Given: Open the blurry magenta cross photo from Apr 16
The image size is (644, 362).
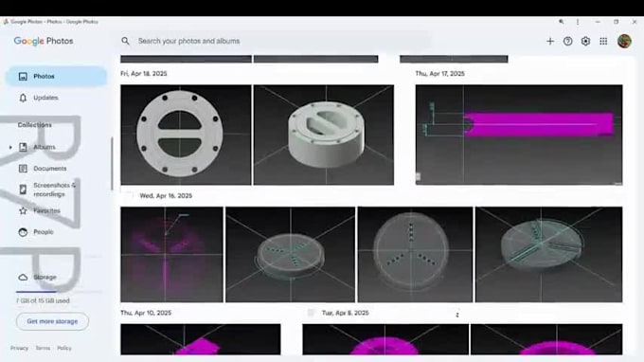Looking at the screenshot, I should pyautogui.click(x=171, y=254).
